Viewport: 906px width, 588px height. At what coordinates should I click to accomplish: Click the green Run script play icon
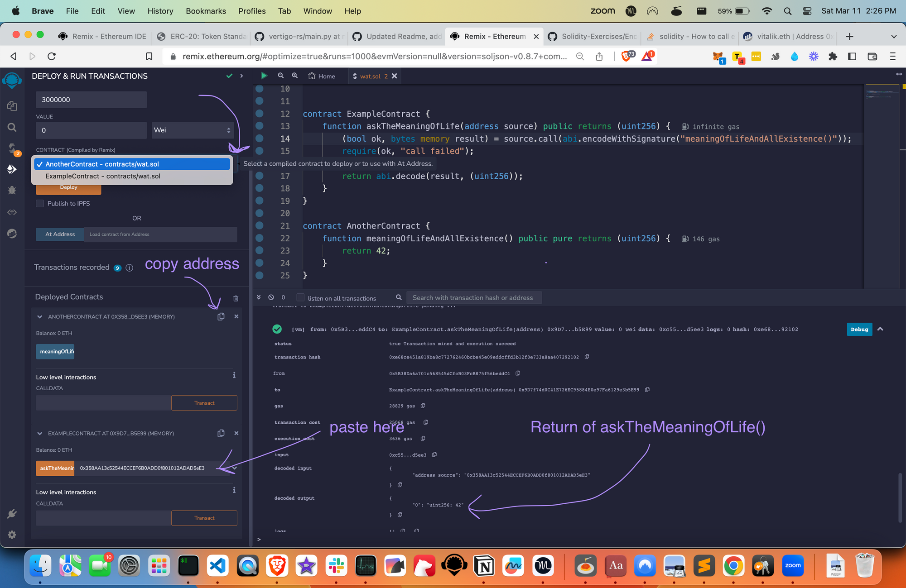click(x=264, y=76)
